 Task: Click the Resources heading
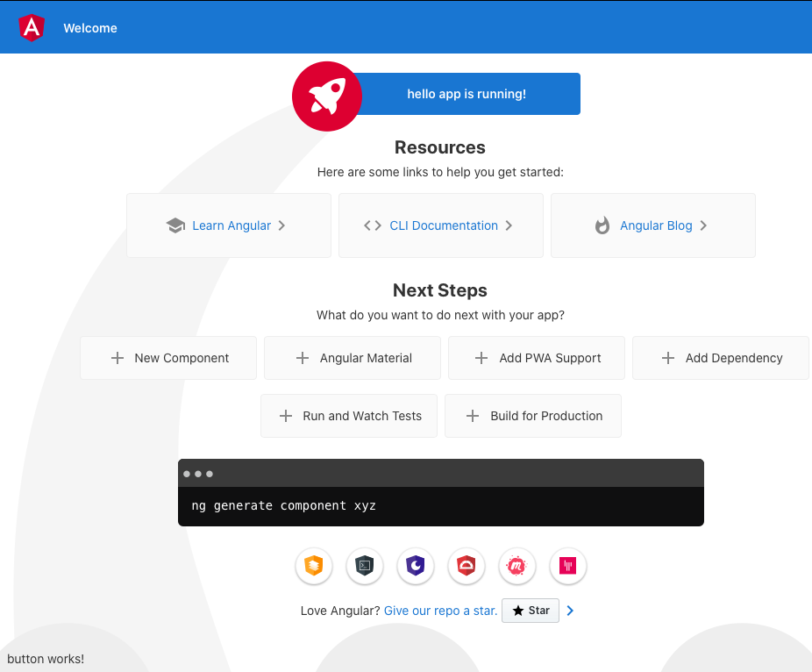[x=440, y=147]
